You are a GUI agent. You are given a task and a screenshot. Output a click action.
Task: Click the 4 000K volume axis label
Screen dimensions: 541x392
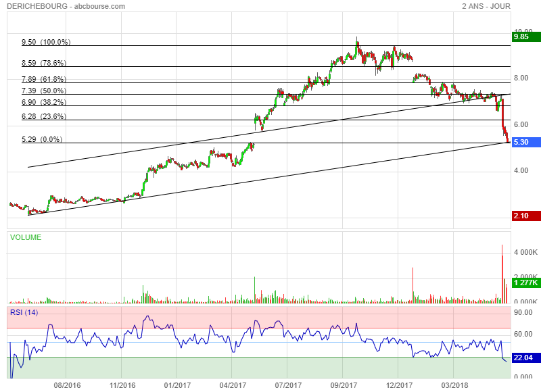click(525, 252)
